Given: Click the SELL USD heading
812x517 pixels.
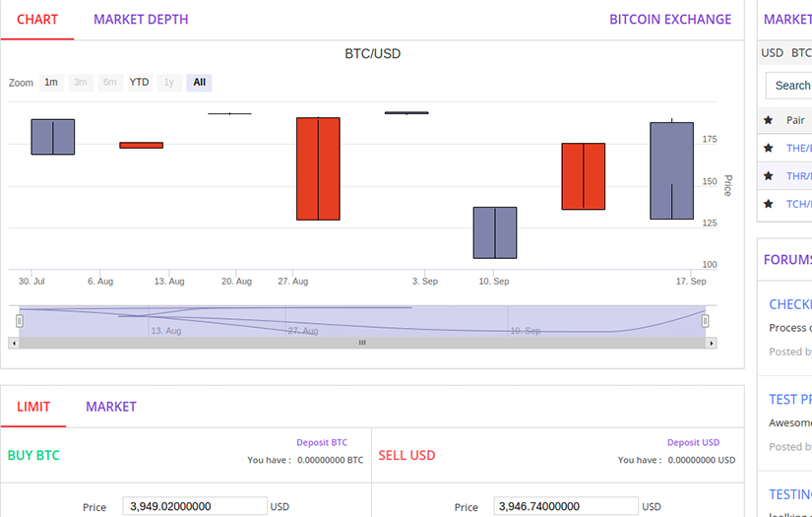Looking at the screenshot, I should coord(406,455).
